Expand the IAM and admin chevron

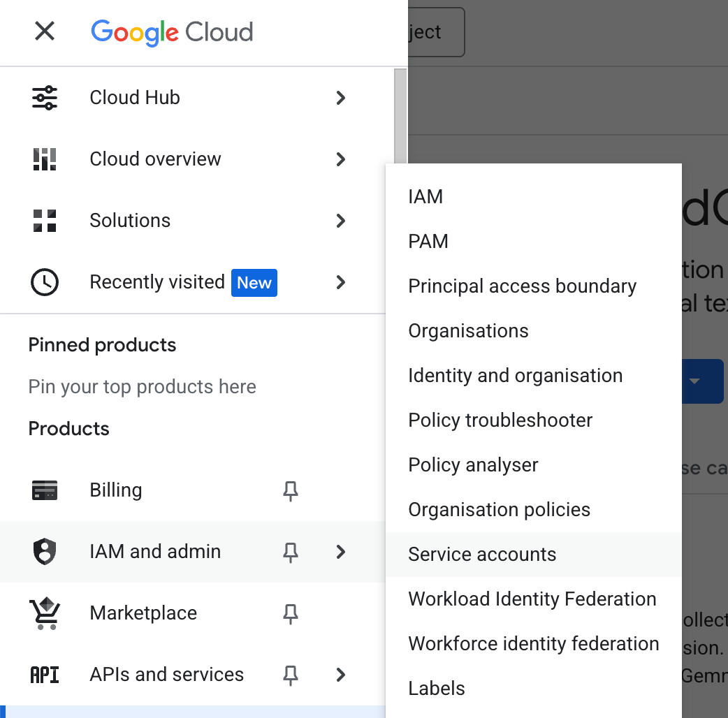(341, 551)
